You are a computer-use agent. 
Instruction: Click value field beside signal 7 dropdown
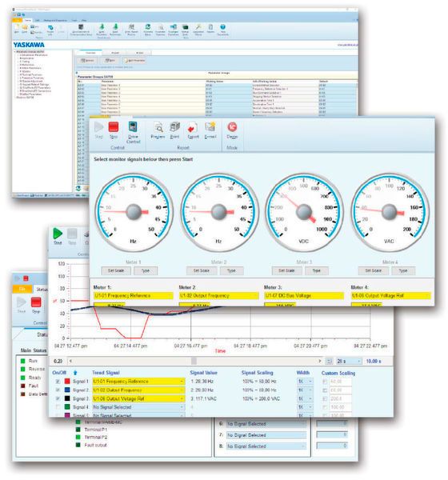tap(332, 435)
